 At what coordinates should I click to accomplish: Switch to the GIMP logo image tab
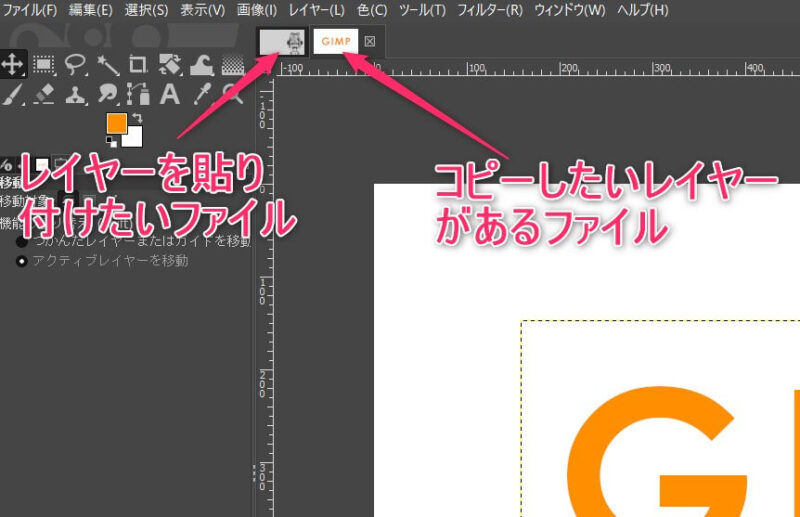[336, 41]
